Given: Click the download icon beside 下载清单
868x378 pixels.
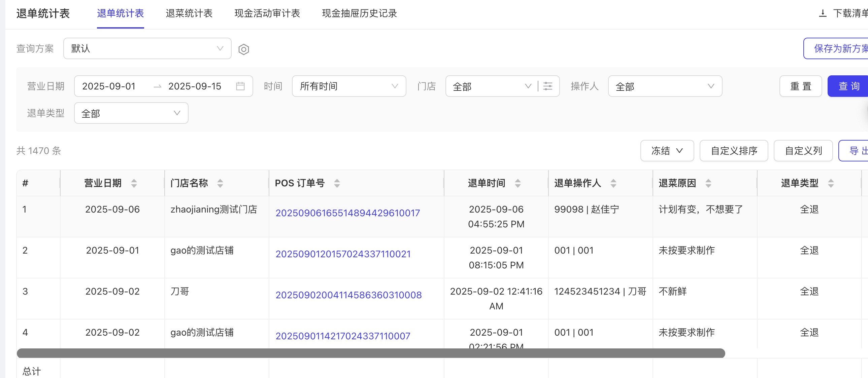Looking at the screenshot, I should (823, 13).
